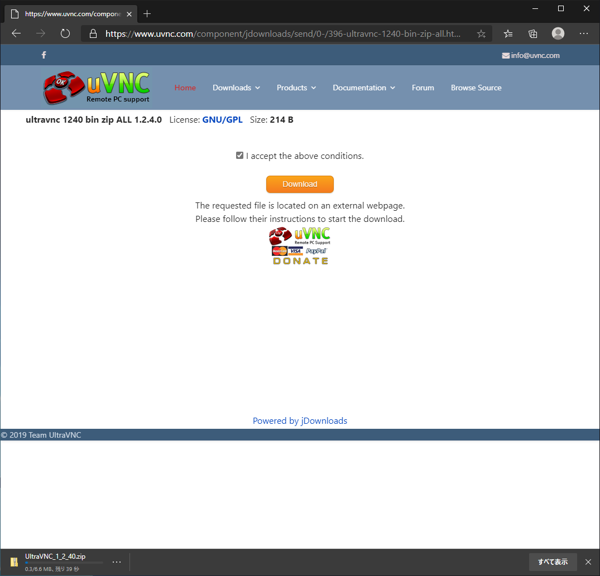
Task: Click the address bar URL field
Action: (283, 34)
